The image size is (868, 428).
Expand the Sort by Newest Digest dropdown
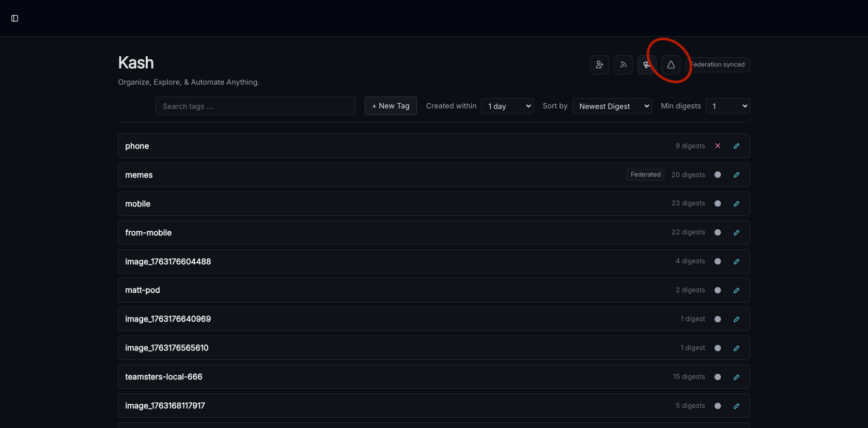coord(612,106)
